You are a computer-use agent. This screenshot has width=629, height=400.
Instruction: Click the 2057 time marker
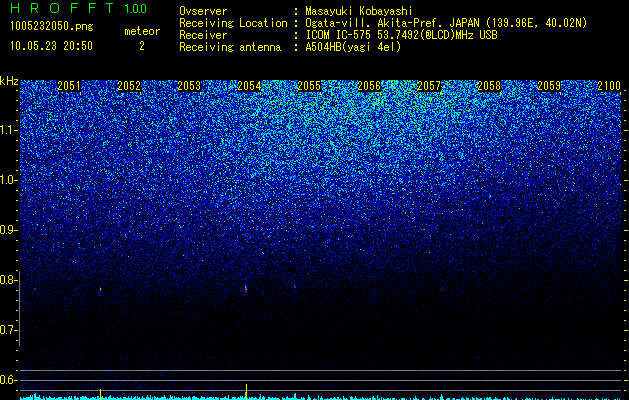[429, 86]
